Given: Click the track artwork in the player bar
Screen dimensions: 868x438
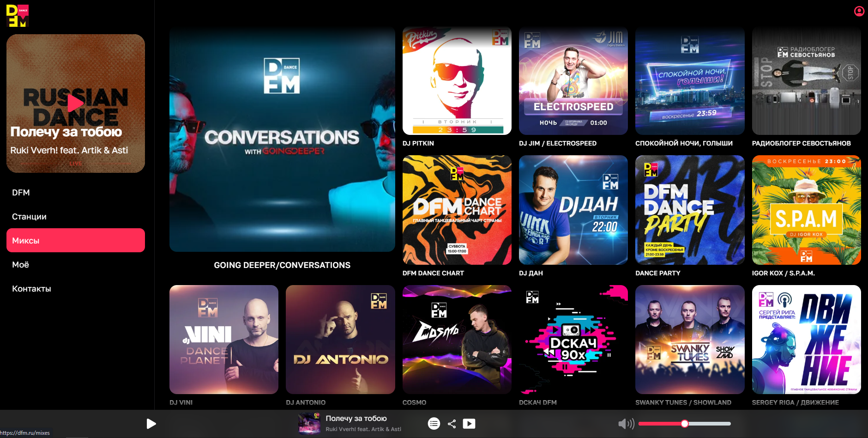Looking at the screenshot, I should 309,424.
